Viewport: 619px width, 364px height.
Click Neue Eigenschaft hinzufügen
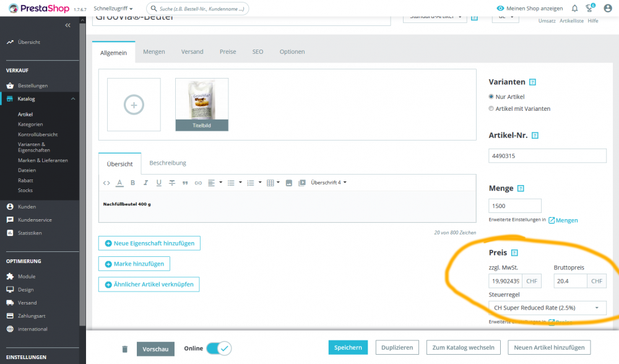(149, 243)
